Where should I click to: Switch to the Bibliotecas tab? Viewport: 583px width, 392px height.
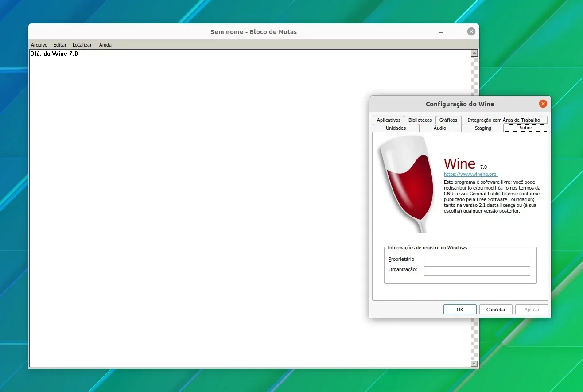click(x=420, y=120)
